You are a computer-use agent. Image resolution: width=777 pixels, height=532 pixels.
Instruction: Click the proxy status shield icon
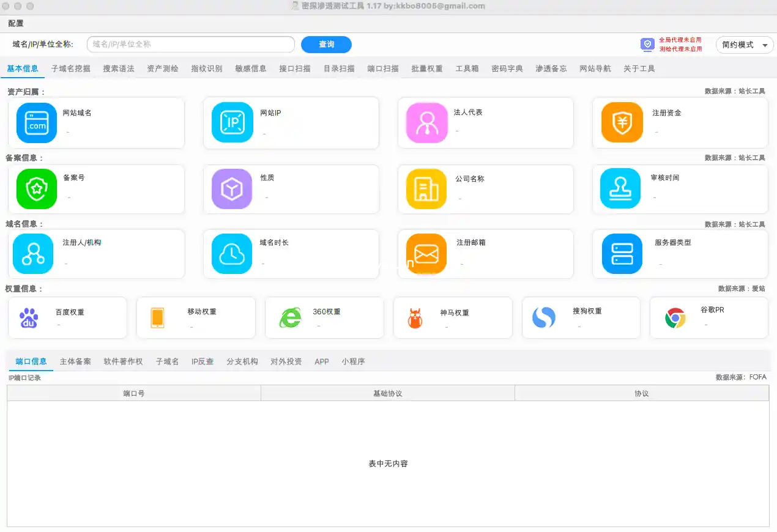[647, 44]
